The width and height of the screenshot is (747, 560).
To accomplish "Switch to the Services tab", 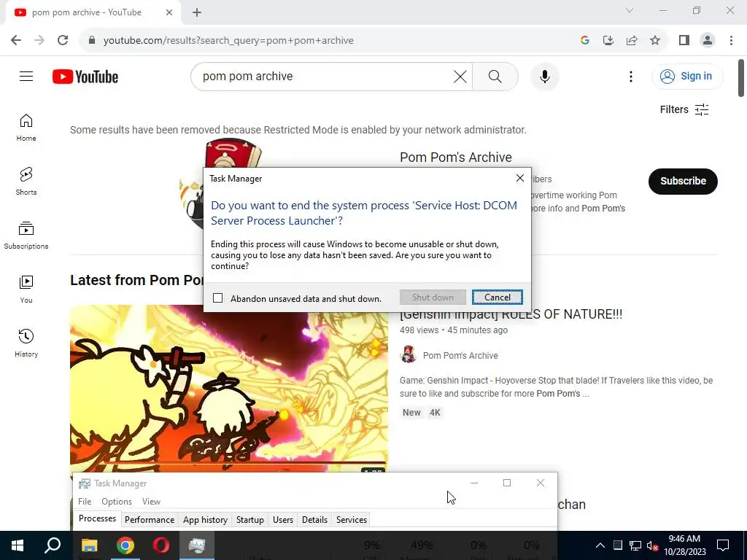I will (352, 519).
